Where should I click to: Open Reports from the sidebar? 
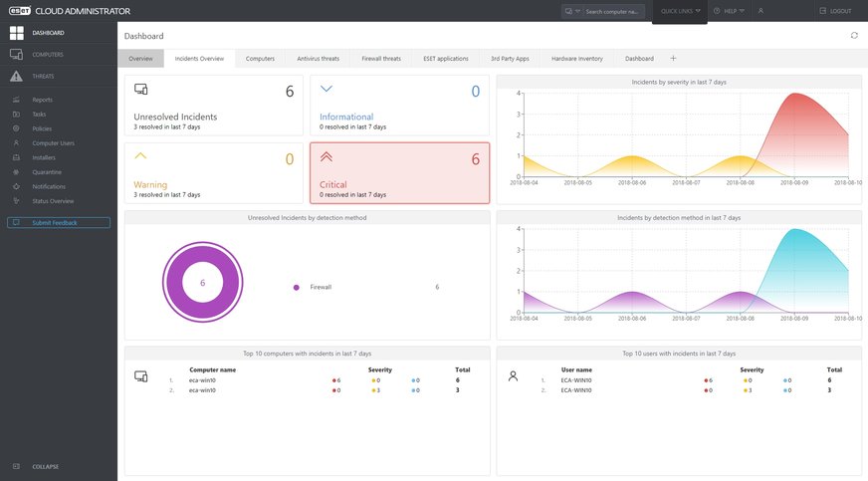42,100
